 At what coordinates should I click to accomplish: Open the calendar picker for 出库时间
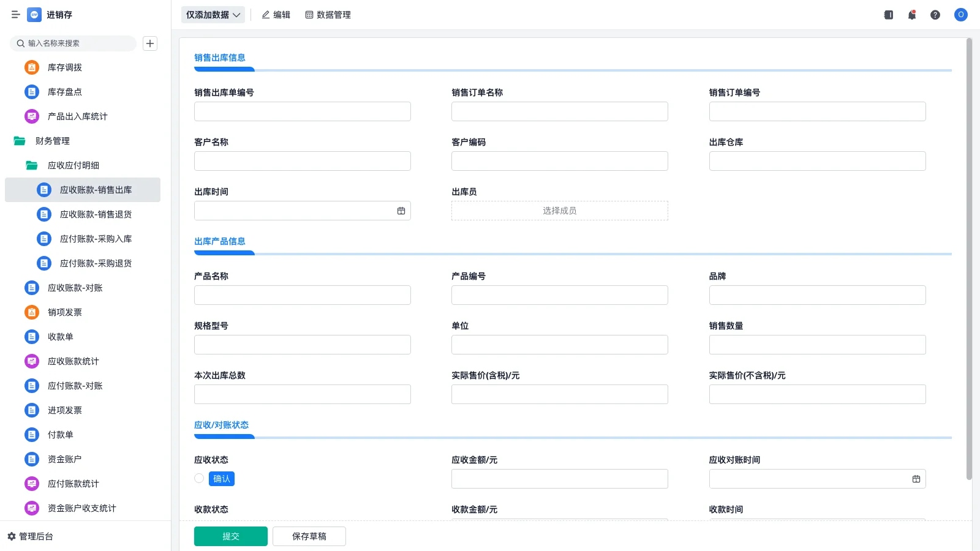[x=401, y=210]
